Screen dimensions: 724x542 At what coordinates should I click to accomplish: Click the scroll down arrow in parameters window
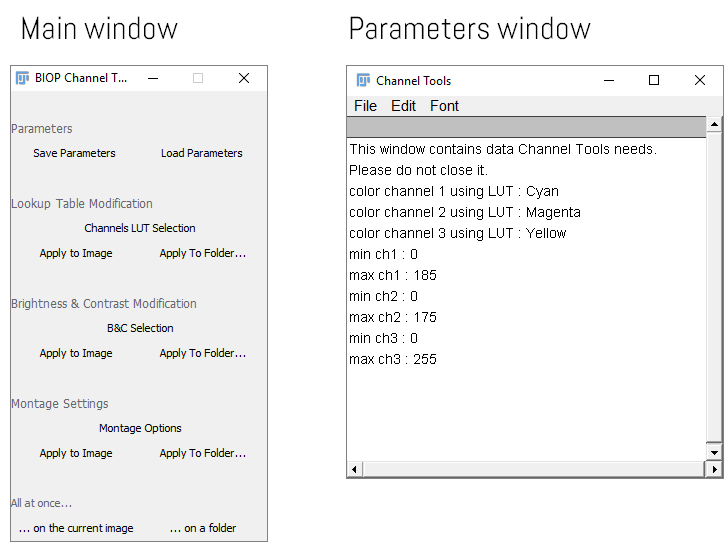[714, 452]
